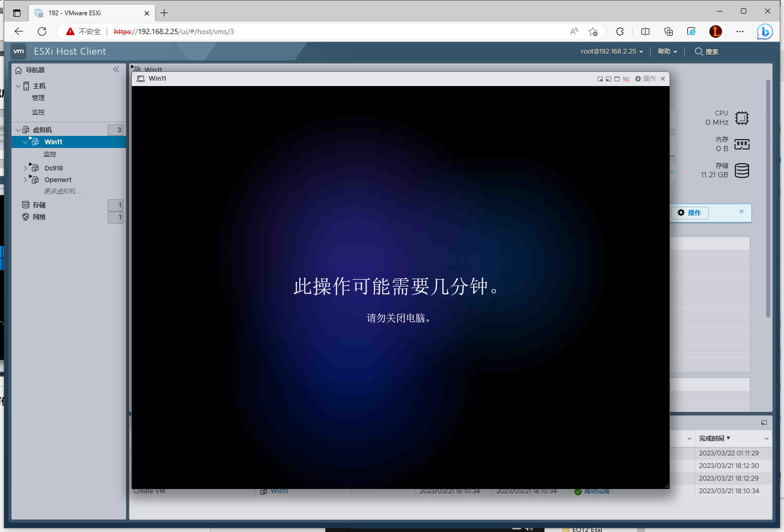This screenshot has width=784, height=532.
Task: Click the Openwrt VM icon
Action: click(35, 179)
